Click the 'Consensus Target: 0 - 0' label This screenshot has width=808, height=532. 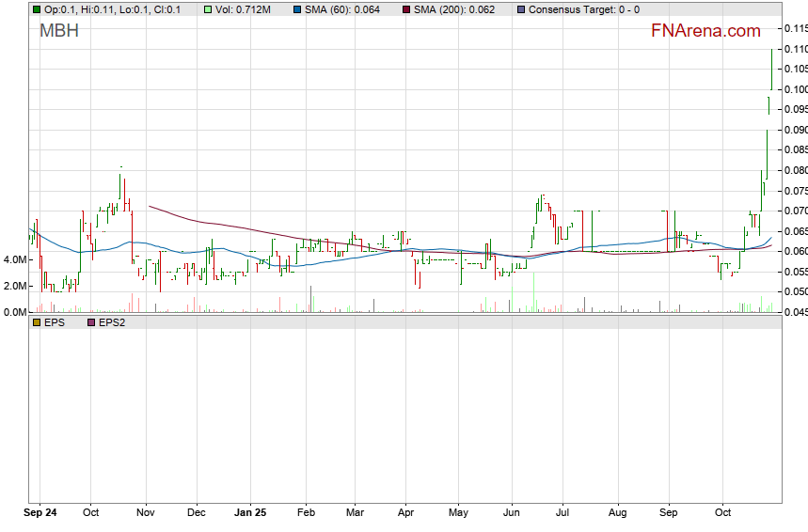click(584, 9)
